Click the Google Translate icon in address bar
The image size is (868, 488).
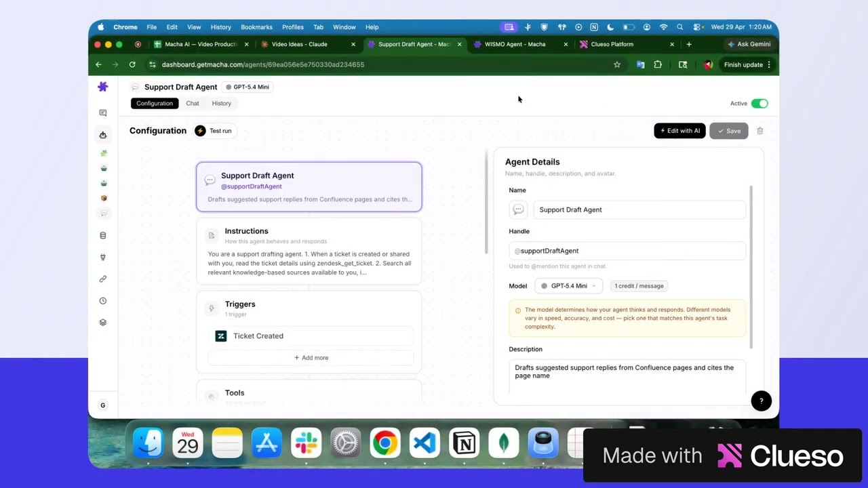tap(640, 64)
